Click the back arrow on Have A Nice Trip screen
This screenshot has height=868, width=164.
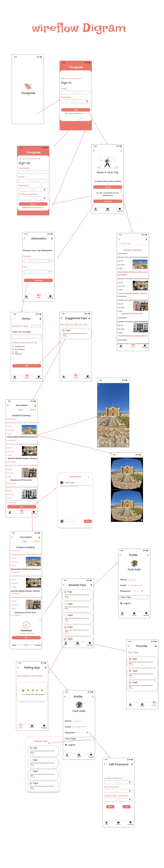pyautogui.click(x=94, y=151)
